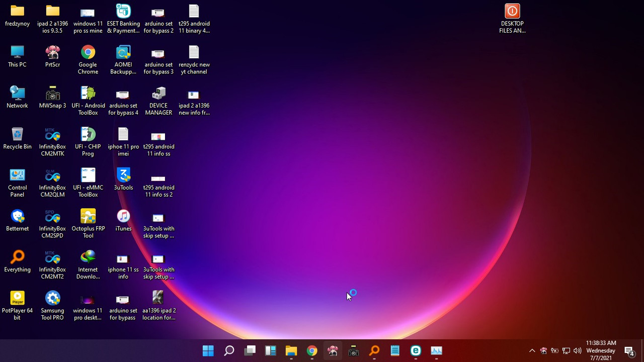
Task: Launch ESET Banking & Payment shortcut
Action: 123,20
